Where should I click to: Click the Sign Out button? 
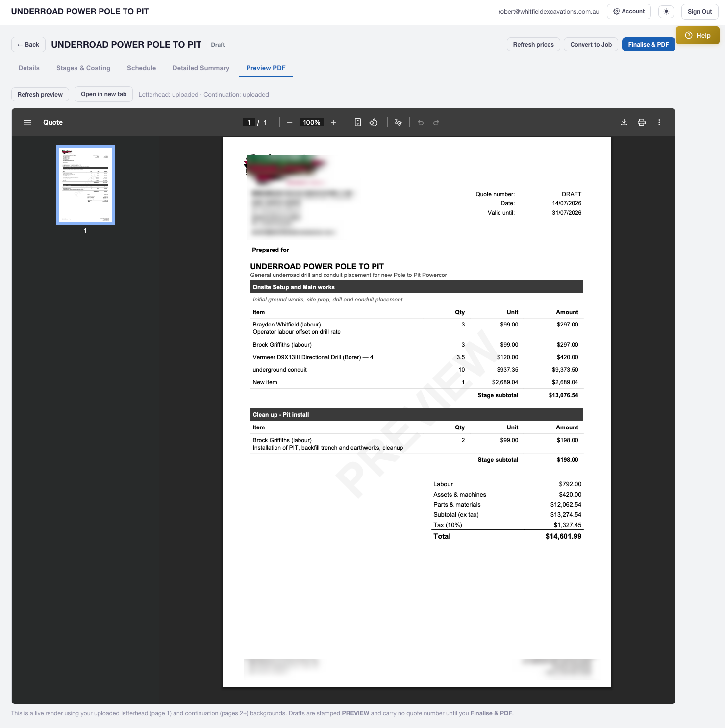pyautogui.click(x=700, y=12)
